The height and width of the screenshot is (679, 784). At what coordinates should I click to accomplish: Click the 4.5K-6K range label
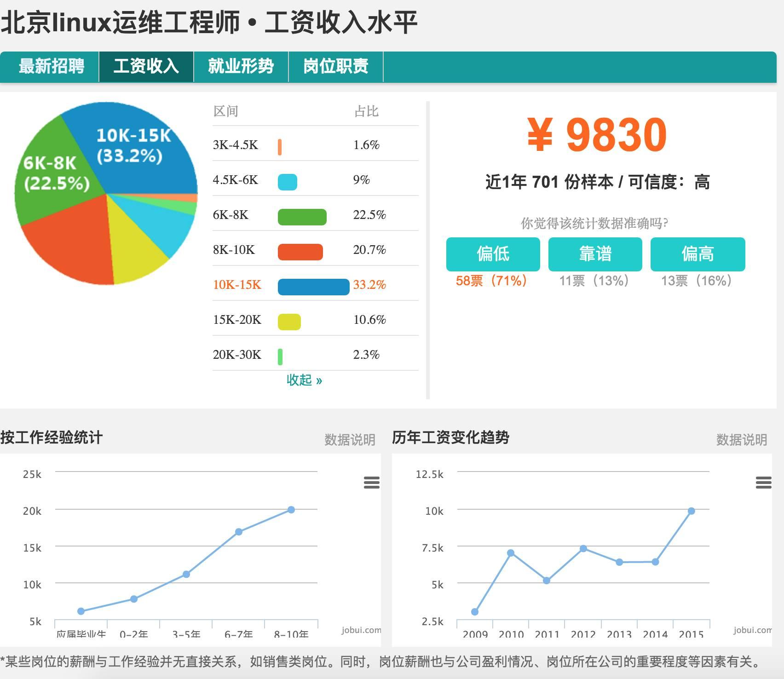[x=236, y=180]
